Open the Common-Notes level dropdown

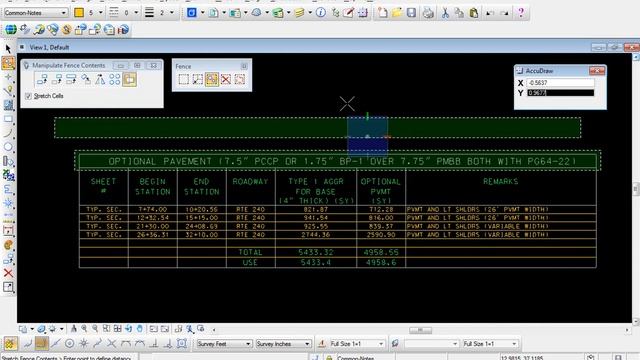pos(35,13)
